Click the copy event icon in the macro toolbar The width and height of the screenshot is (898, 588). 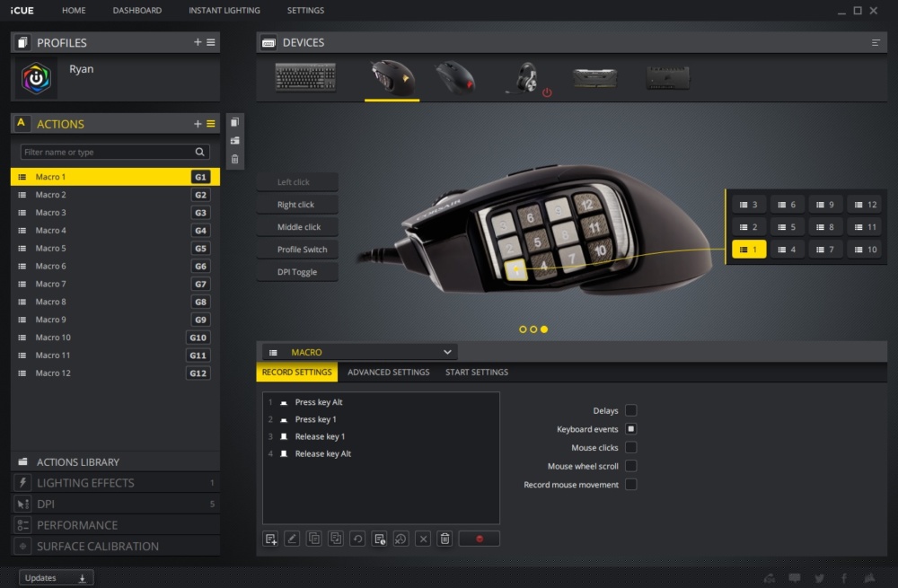(x=313, y=539)
